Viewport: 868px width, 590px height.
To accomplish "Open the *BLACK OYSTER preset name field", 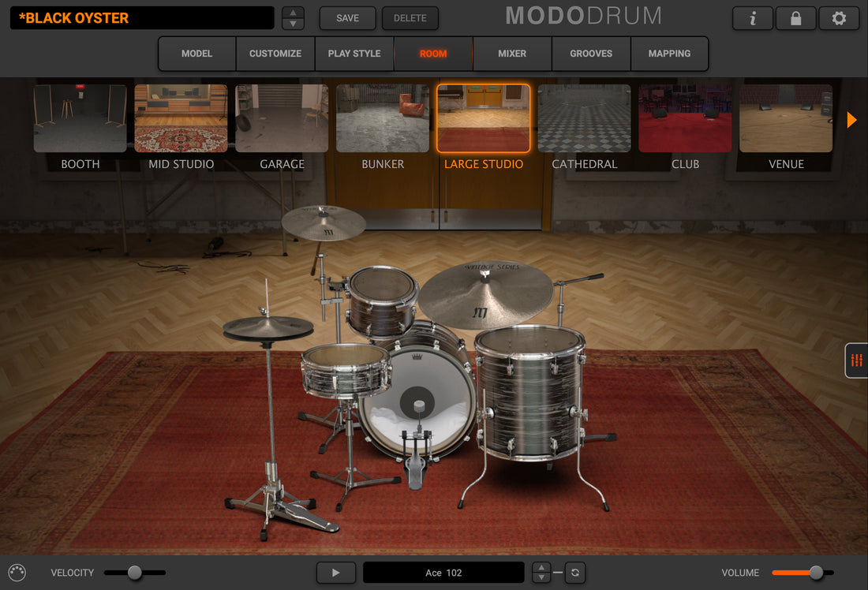I will pyautogui.click(x=142, y=17).
